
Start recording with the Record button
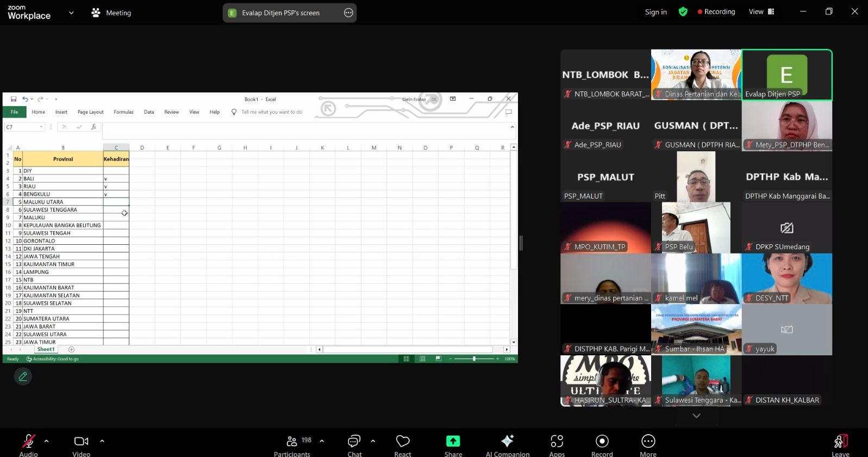click(602, 444)
